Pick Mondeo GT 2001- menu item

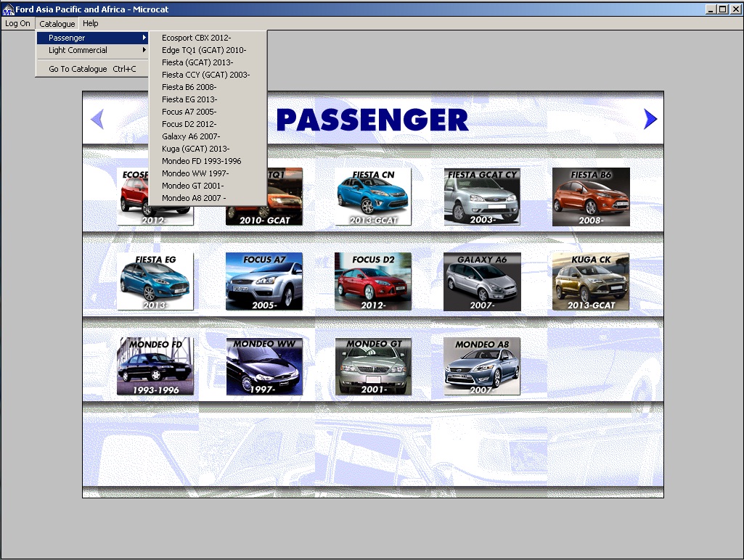208,186
